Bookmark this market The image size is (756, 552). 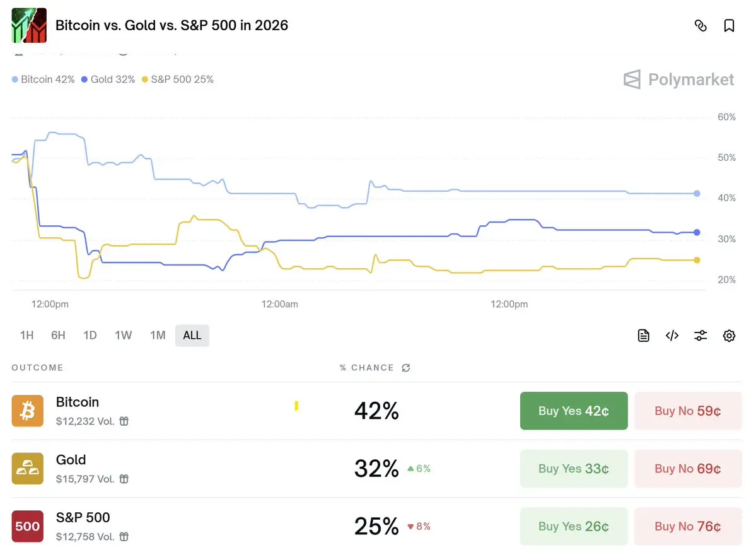[x=730, y=26]
